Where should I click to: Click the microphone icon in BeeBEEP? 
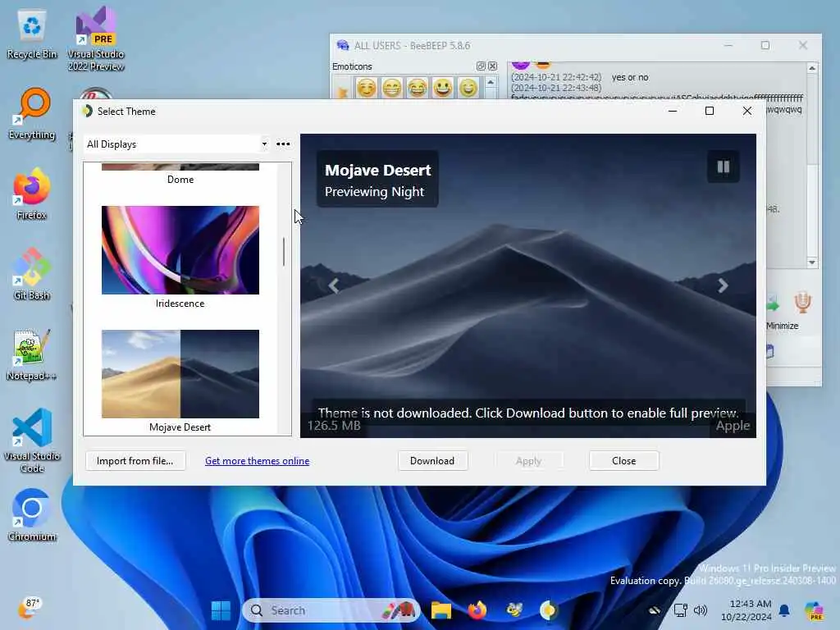[802, 303]
